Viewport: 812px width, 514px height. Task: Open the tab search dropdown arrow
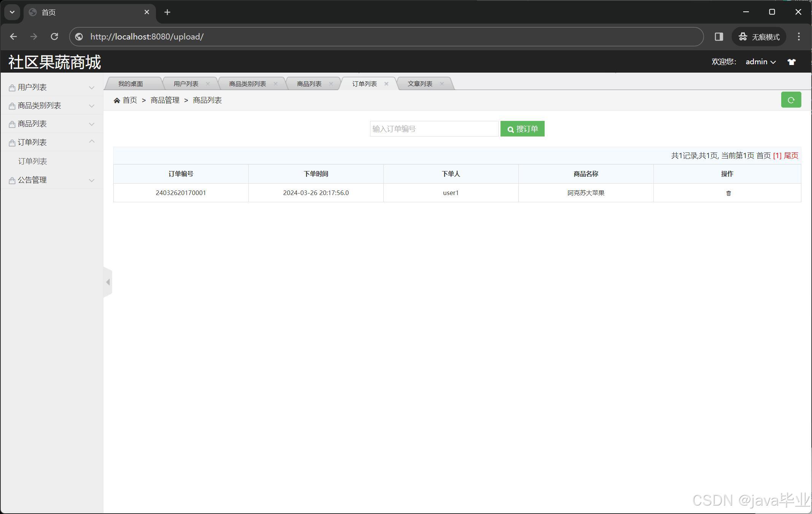coord(12,12)
